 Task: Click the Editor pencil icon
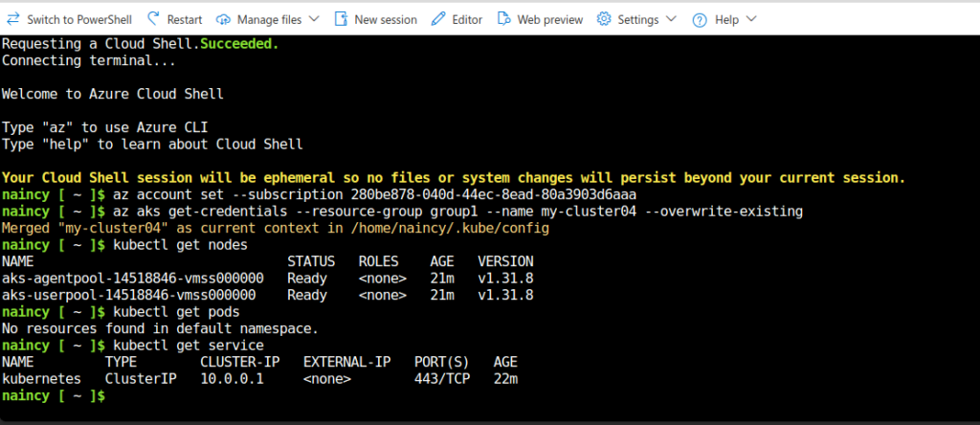(437, 19)
